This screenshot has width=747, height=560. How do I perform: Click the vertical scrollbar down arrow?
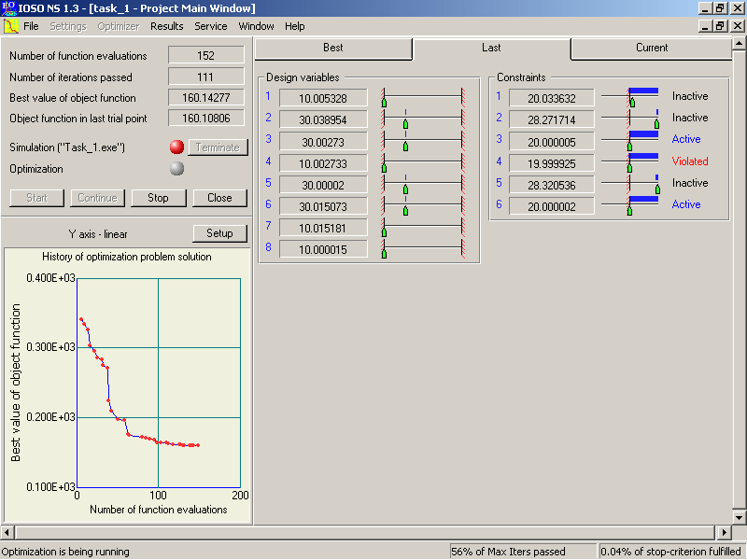739,518
